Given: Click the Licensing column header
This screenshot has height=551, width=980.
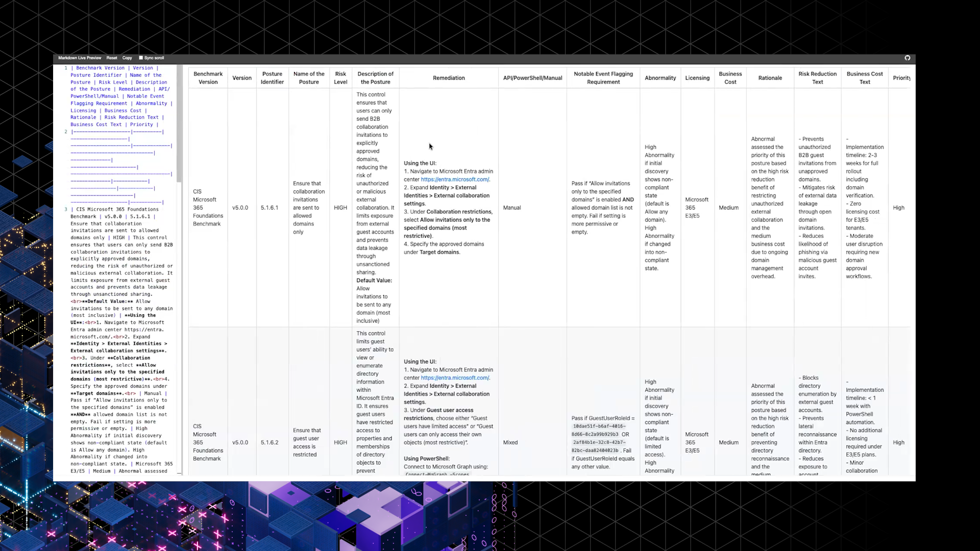Looking at the screenshot, I should coord(697,78).
